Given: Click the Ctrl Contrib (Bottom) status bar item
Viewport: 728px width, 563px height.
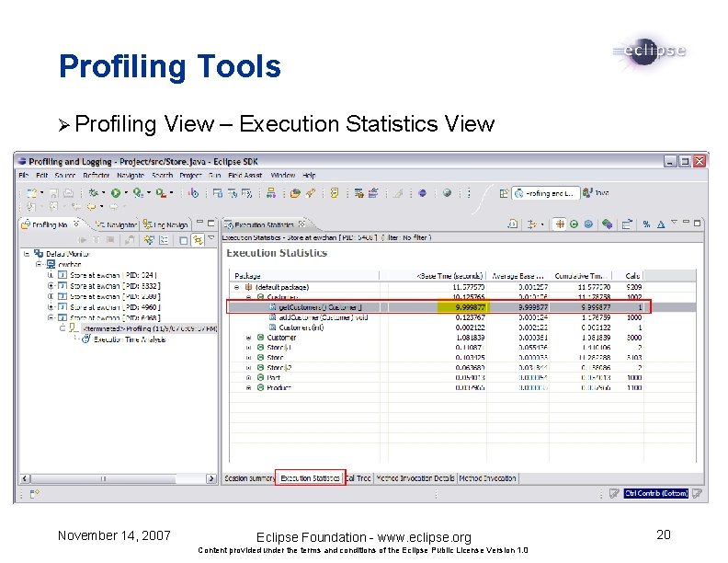Looking at the screenshot, I should (x=656, y=493).
